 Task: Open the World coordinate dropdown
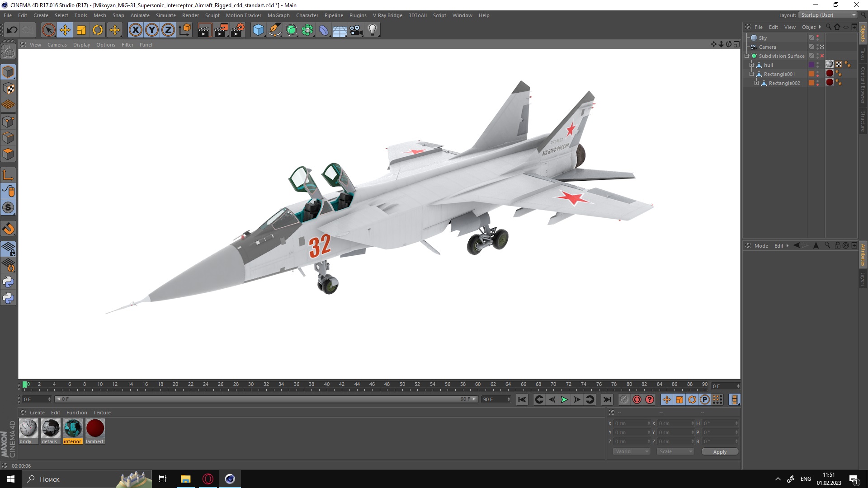pos(632,451)
